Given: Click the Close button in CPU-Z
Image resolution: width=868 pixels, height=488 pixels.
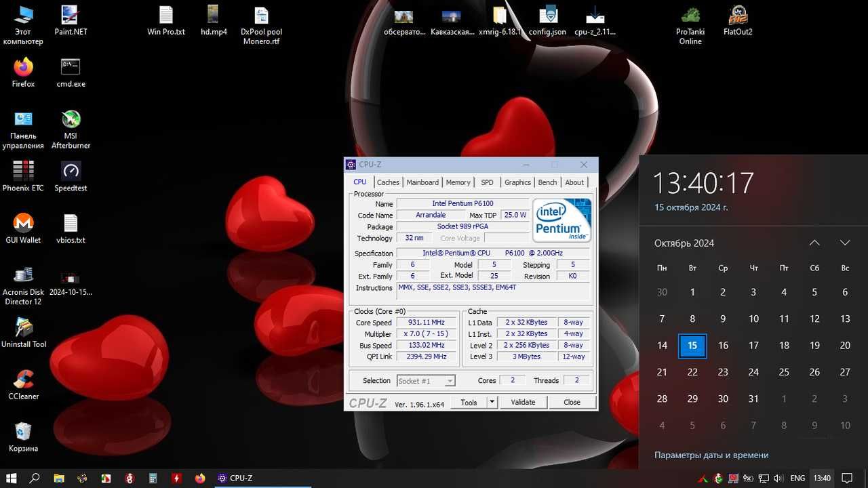Looking at the screenshot, I should click(x=572, y=402).
